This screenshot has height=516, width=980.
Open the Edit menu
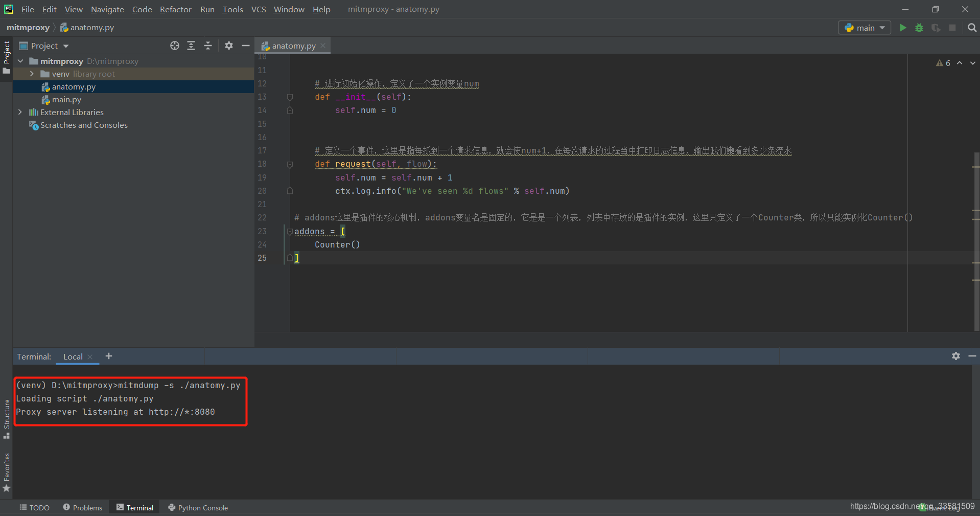click(49, 9)
